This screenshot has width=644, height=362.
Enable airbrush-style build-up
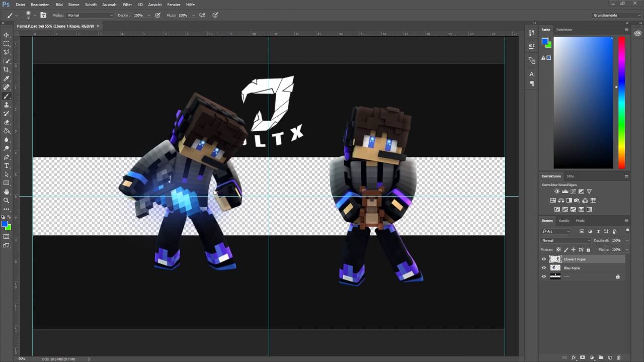[x=202, y=15]
